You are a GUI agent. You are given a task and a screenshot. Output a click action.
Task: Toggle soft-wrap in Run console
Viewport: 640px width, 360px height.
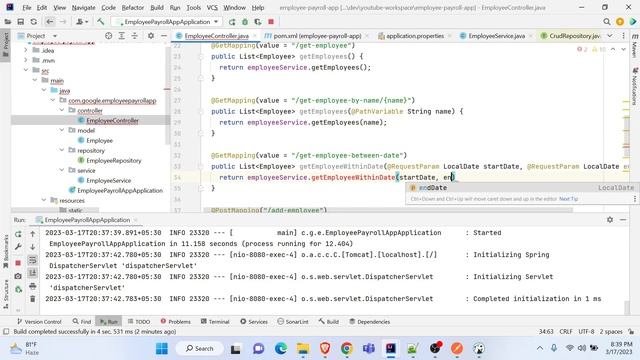tap(33, 260)
